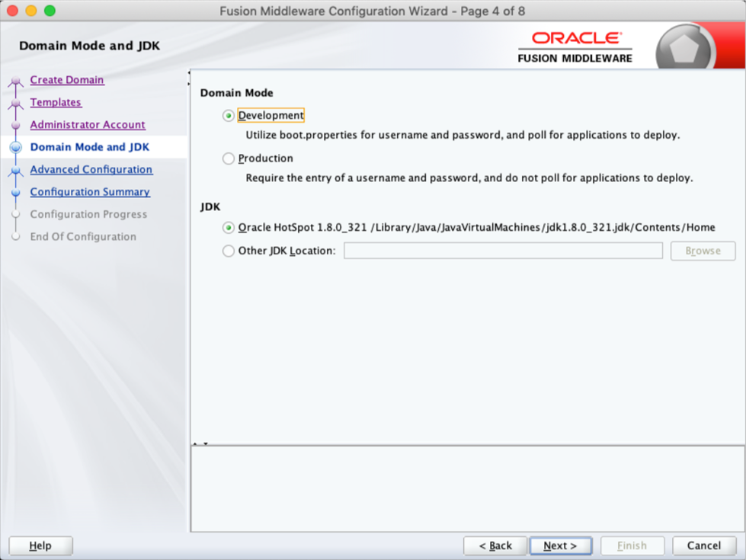Jump to the Advanced Configuration step link
The width and height of the screenshot is (746, 560).
[x=91, y=169]
